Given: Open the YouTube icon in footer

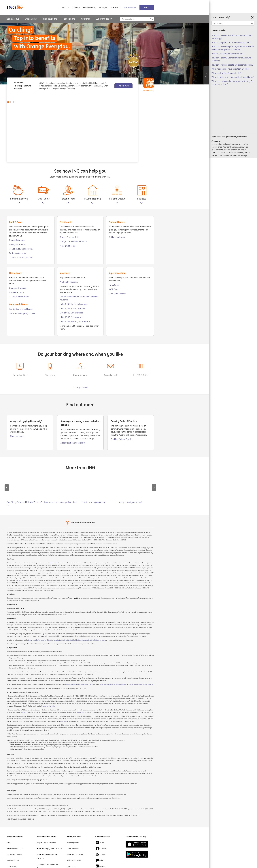Looking at the screenshot, I should pyautogui.click(x=97, y=854).
